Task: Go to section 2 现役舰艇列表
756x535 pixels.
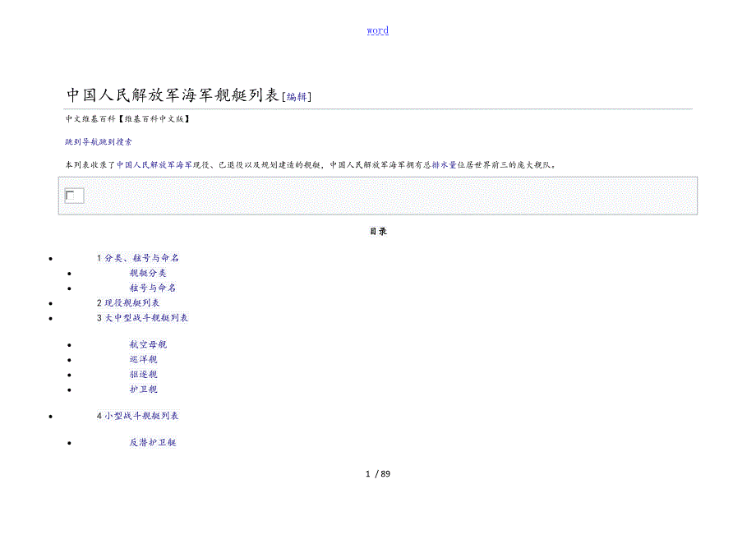Action: pyautogui.click(x=128, y=303)
